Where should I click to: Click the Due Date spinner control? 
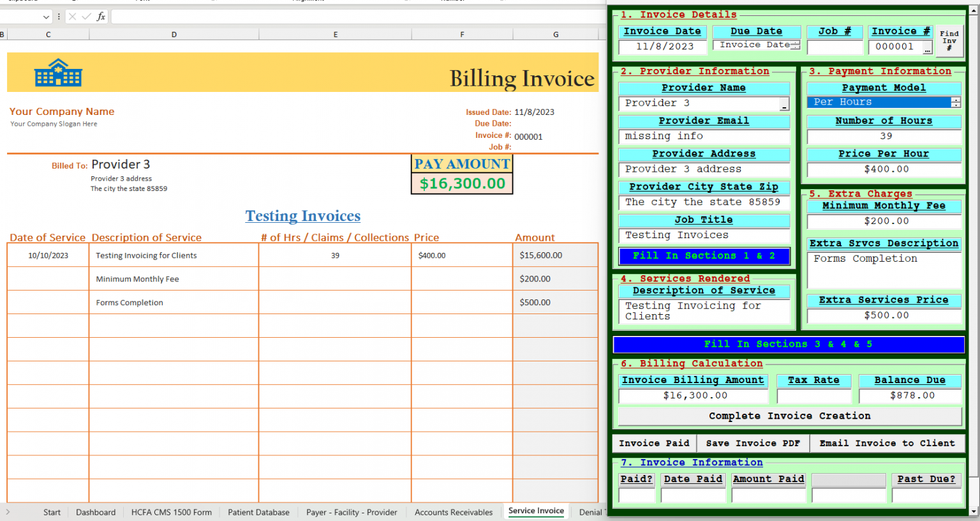click(795, 45)
